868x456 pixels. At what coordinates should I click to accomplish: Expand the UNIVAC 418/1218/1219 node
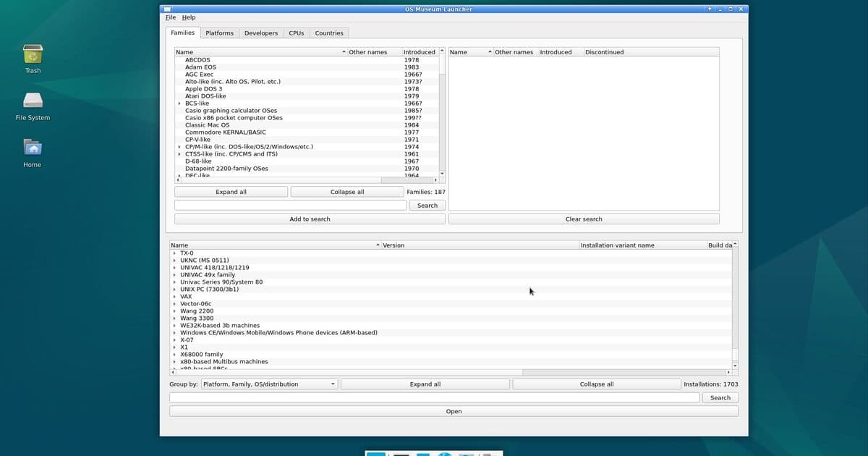174,268
